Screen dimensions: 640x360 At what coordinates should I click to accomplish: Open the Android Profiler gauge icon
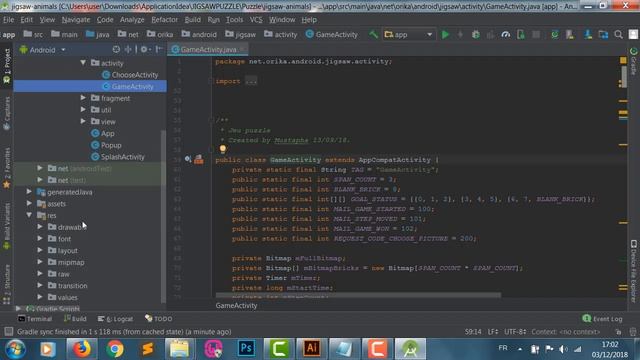[505, 35]
